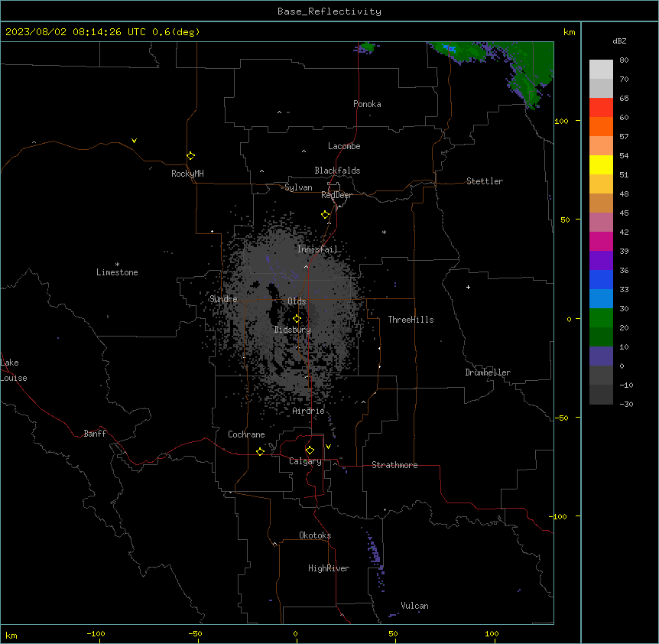Image resolution: width=659 pixels, height=644 pixels.
Task: Pick the magenta 39-42 dBZ legend swatch
Action: pyautogui.click(x=601, y=241)
